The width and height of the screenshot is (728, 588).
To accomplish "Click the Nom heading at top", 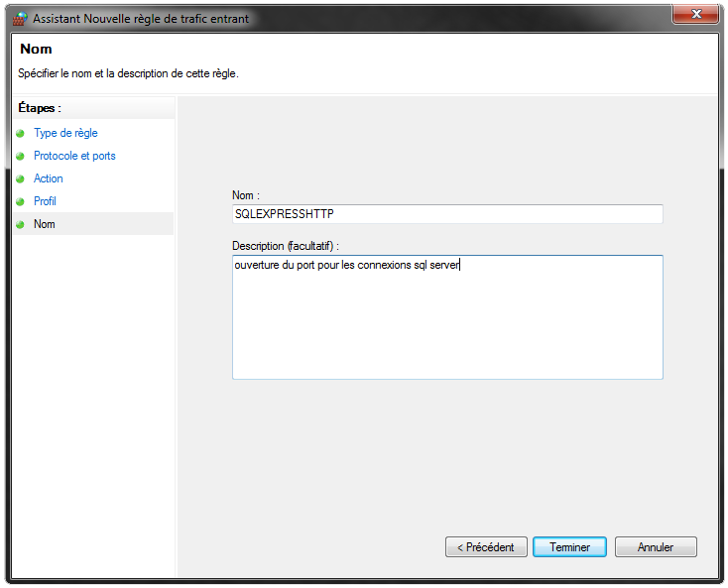I will pos(37,49).
